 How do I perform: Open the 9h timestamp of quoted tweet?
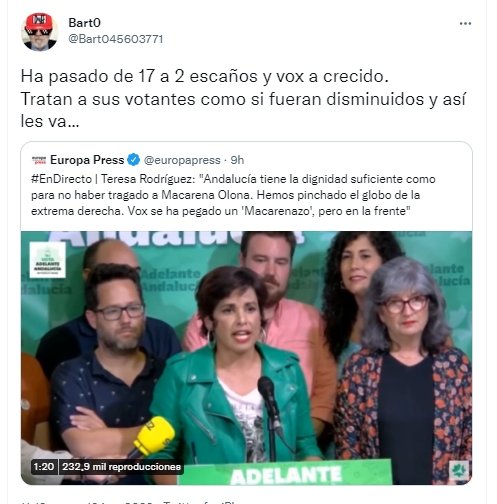point(237,160)
